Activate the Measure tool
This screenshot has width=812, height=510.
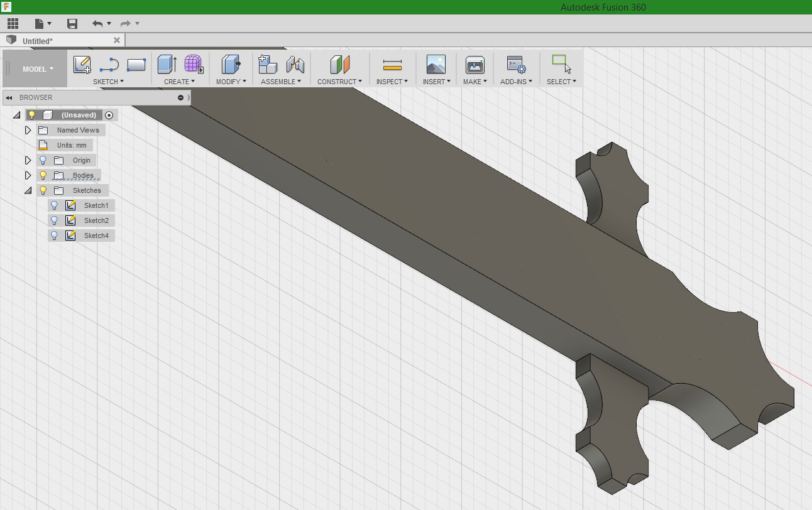click(x=392, y=65)
